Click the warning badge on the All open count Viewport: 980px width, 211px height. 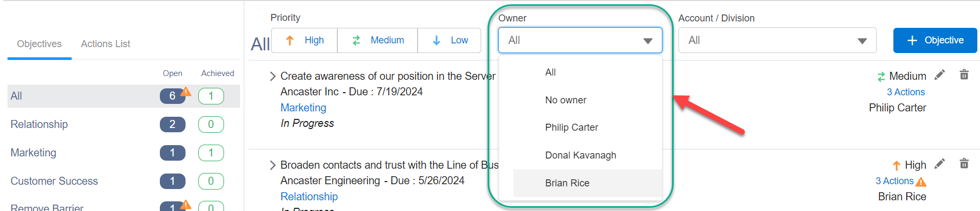coord(186,91)
